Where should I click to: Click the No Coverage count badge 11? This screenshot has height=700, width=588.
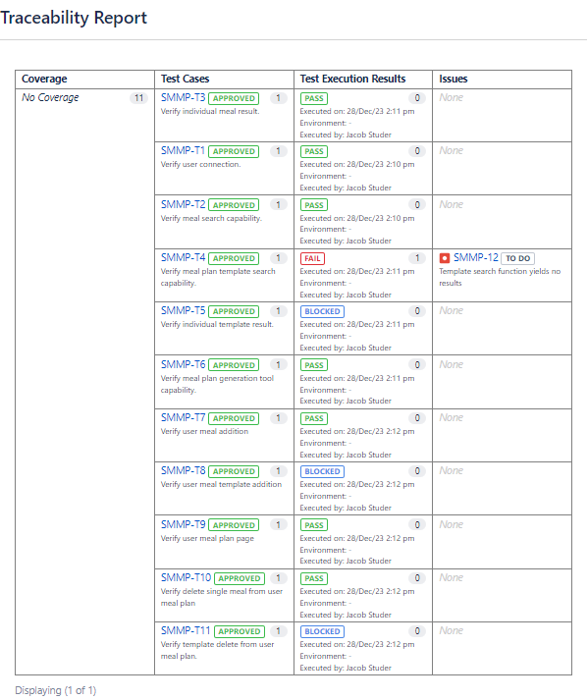pyautogui.click(x=138, y=98)
